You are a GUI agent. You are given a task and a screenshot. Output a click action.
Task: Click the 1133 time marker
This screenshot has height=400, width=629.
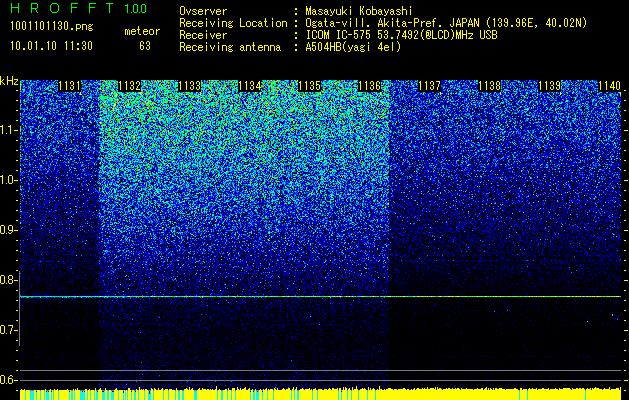tap(189, 86)
